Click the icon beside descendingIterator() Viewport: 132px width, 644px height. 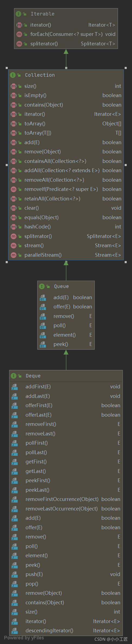coord(15,631)
